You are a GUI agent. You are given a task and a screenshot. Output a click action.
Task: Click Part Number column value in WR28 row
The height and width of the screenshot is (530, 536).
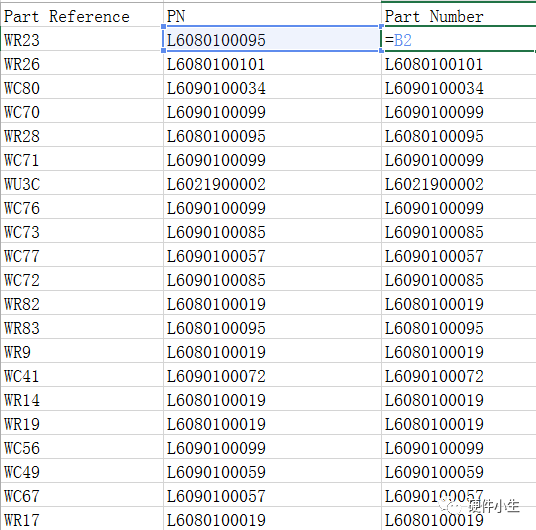(458, 135)
